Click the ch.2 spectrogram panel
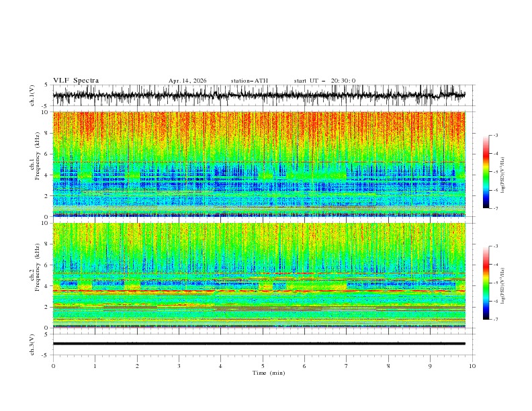532x411 pixels. coord(259,275)
